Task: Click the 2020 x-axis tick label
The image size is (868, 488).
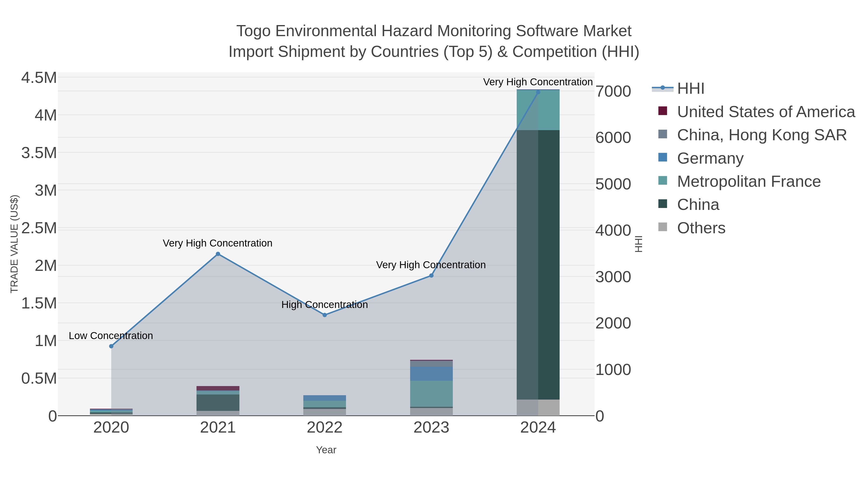Action: tap(111, 428)
